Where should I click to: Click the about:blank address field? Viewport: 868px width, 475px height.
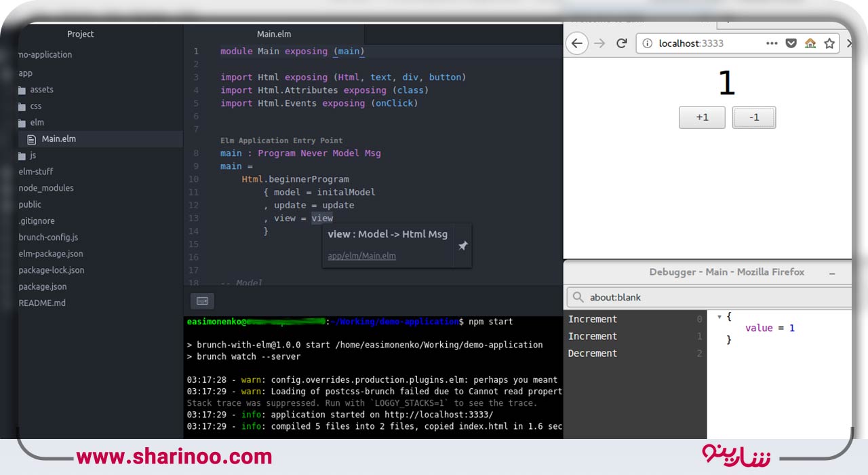click(712, 297)
